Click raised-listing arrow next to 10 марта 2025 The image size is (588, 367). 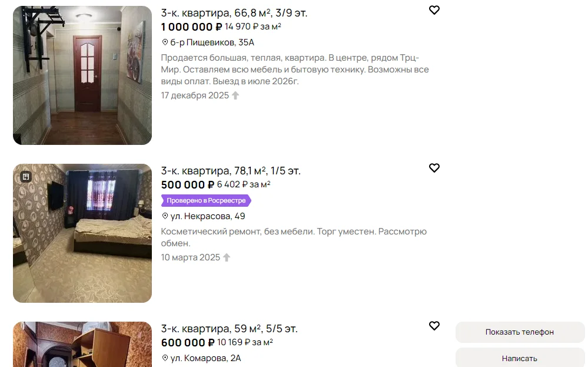pos(227,257)
